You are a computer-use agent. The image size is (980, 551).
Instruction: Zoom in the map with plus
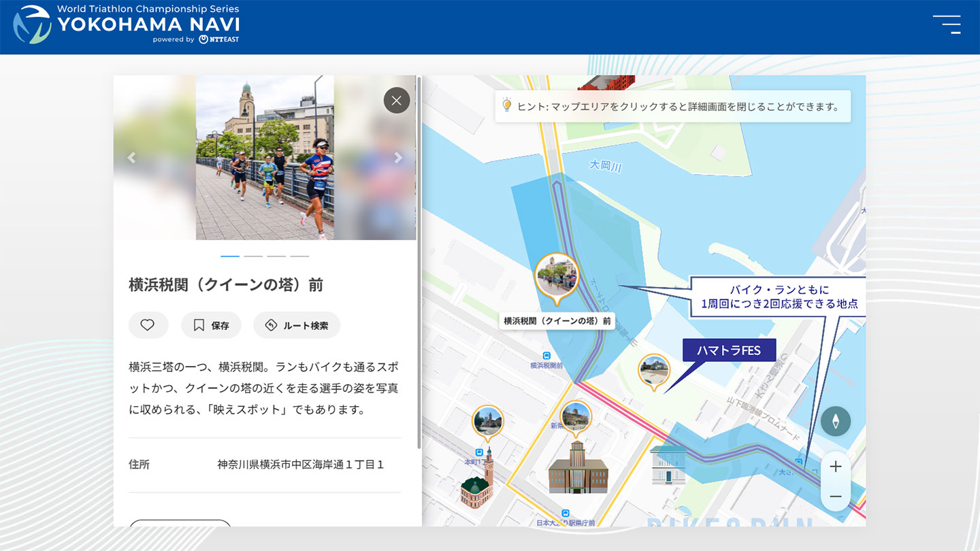[836, 467]
